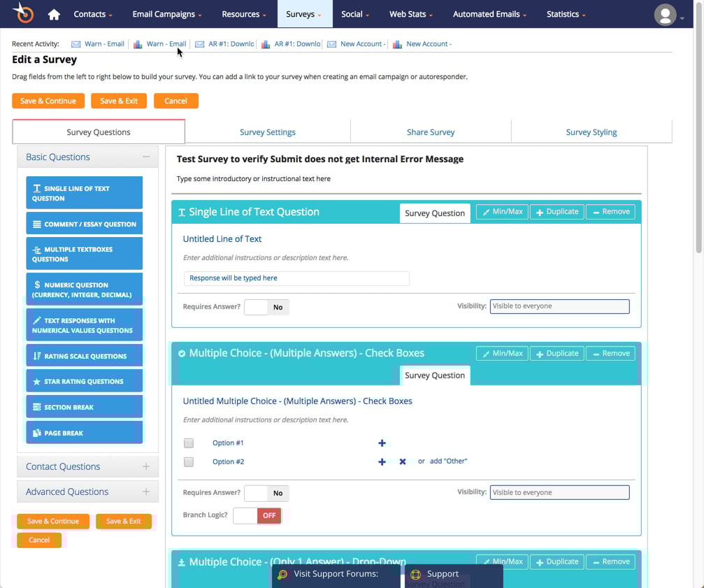
Task: Choose the Page Break element
Action: click(85, 433)
